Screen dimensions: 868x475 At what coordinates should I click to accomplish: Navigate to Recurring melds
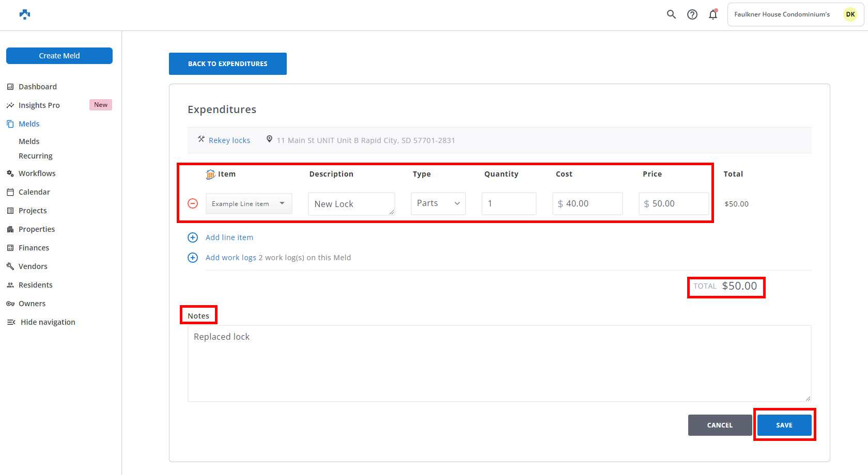pos(36,156)
